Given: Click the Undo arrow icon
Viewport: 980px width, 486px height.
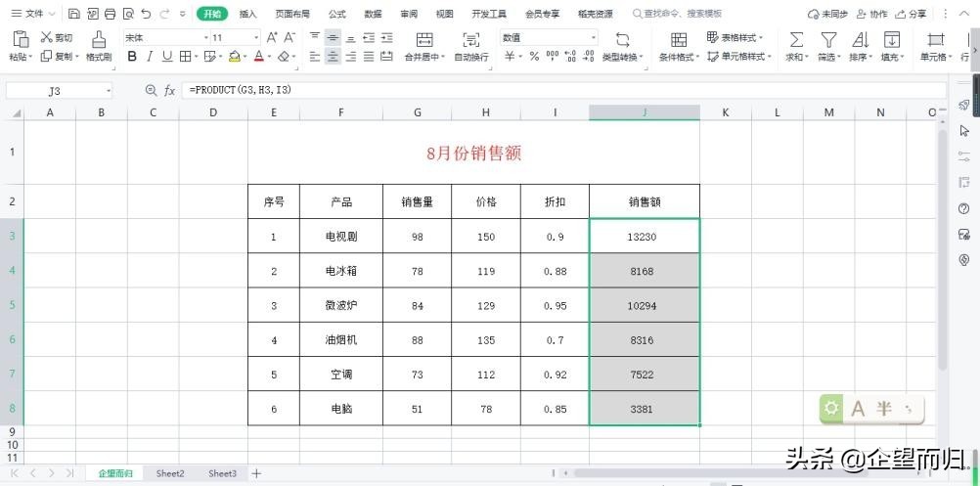Looking at the screenshot, I should [146, 15].
